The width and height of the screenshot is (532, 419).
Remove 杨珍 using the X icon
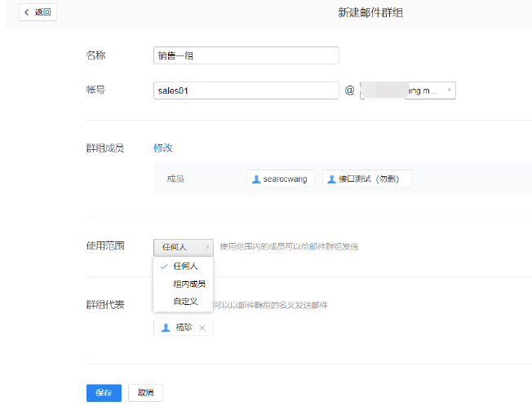(202, 328)
